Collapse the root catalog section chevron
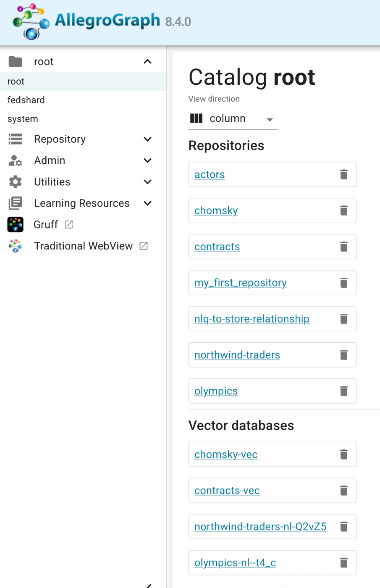Screen dimensions: 380x588 [147, 62]
